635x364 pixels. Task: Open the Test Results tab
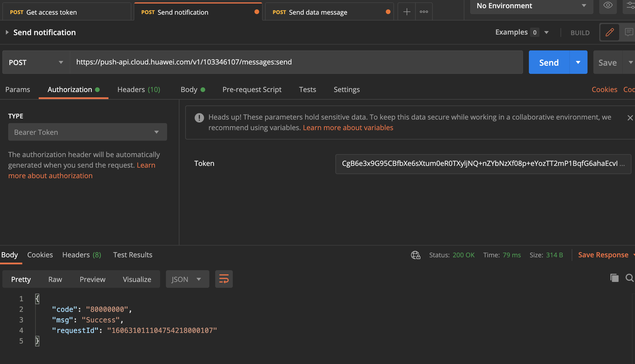click(133, 255)
